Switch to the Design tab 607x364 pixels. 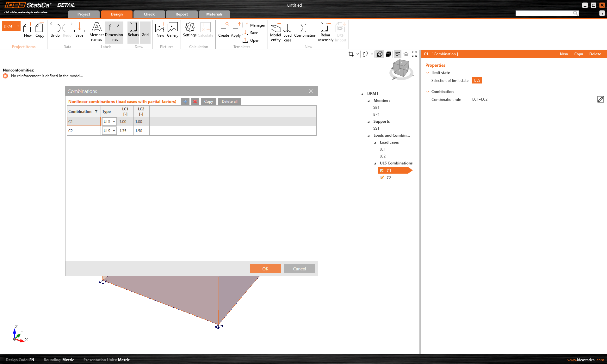(117, 14)
